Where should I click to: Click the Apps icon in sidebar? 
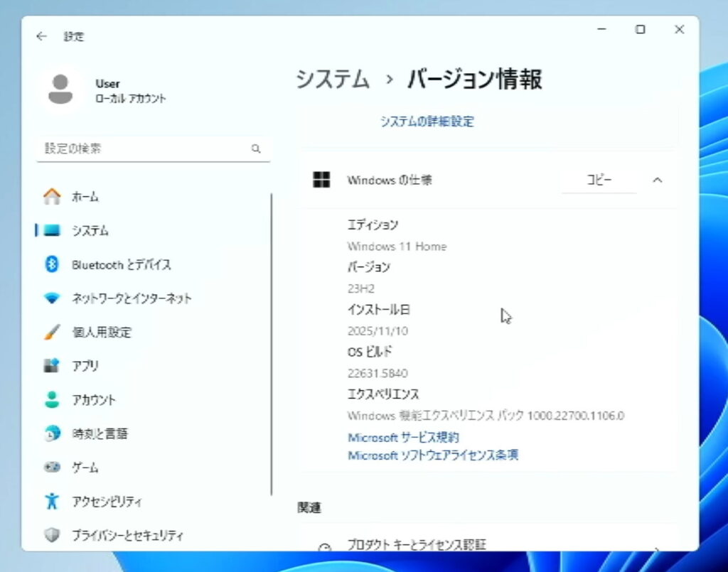pos(52,366)
